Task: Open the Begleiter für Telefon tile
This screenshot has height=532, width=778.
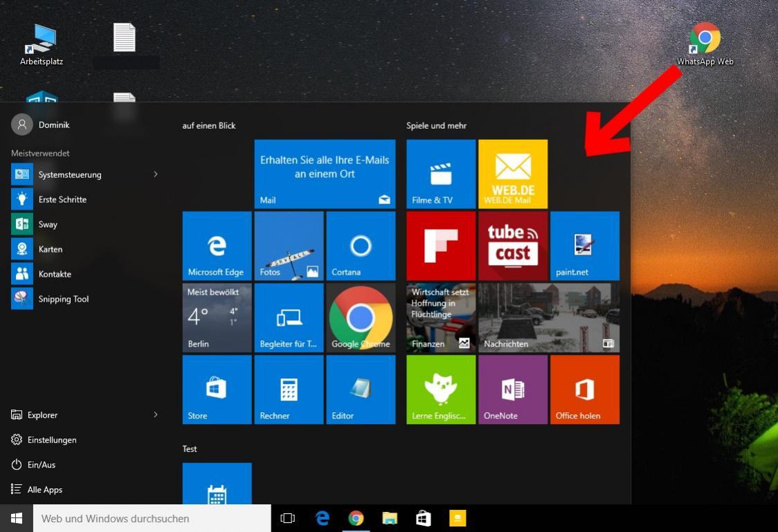Action: click(x=289, y=318)
